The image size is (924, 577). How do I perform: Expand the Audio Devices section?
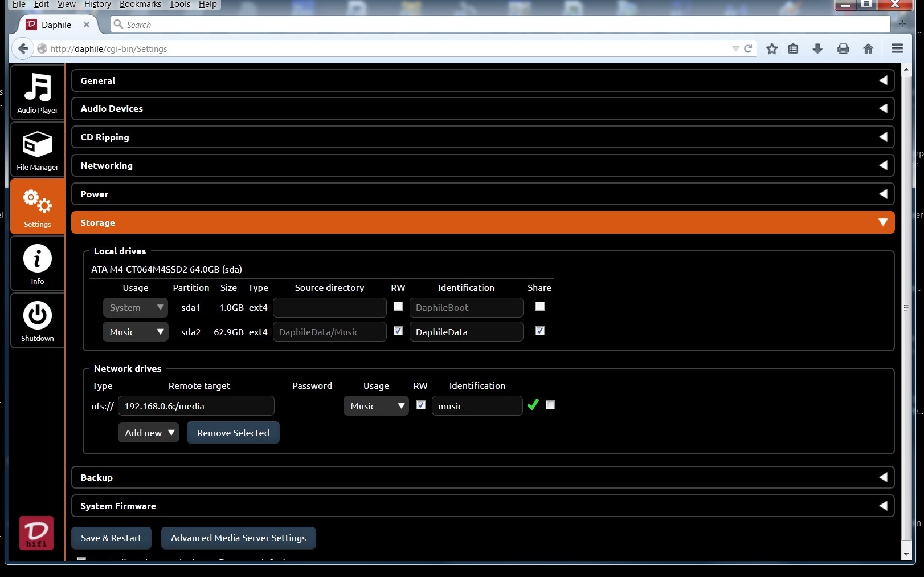tap(483, 108)
